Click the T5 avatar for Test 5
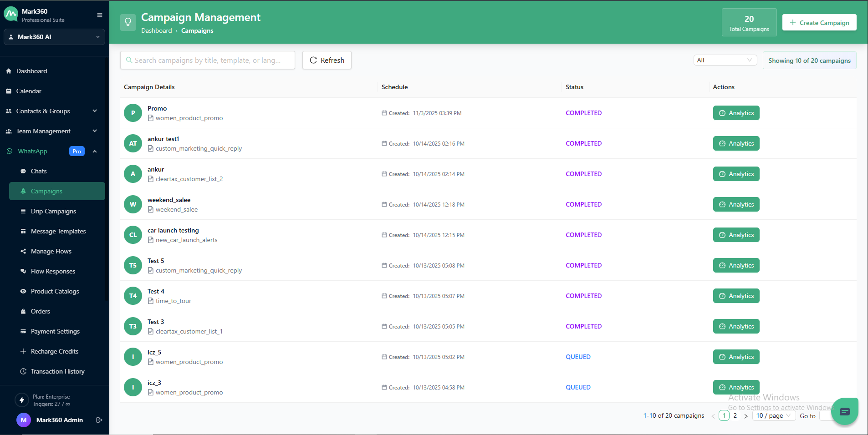The image size is (868, 435). click(133, 265)
